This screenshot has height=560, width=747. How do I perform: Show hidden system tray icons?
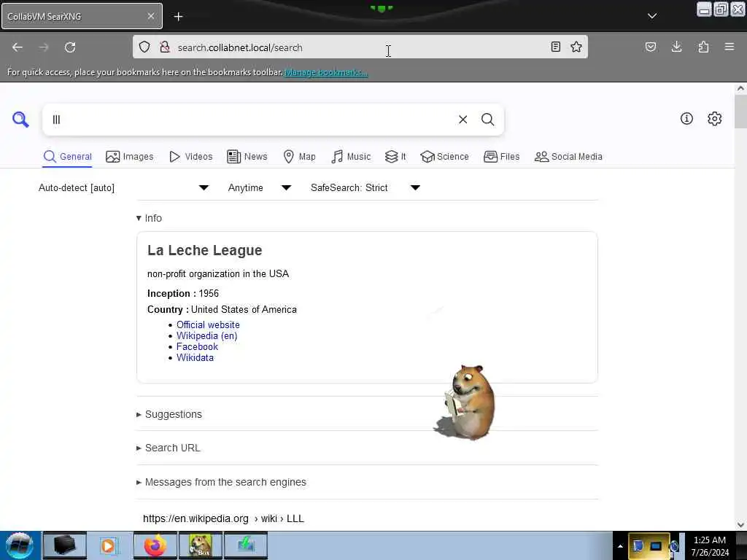(x=620, y=546)
